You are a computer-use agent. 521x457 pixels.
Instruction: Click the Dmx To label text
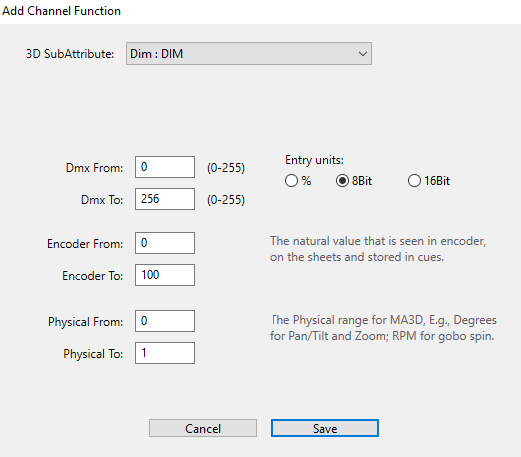point(102,200)
